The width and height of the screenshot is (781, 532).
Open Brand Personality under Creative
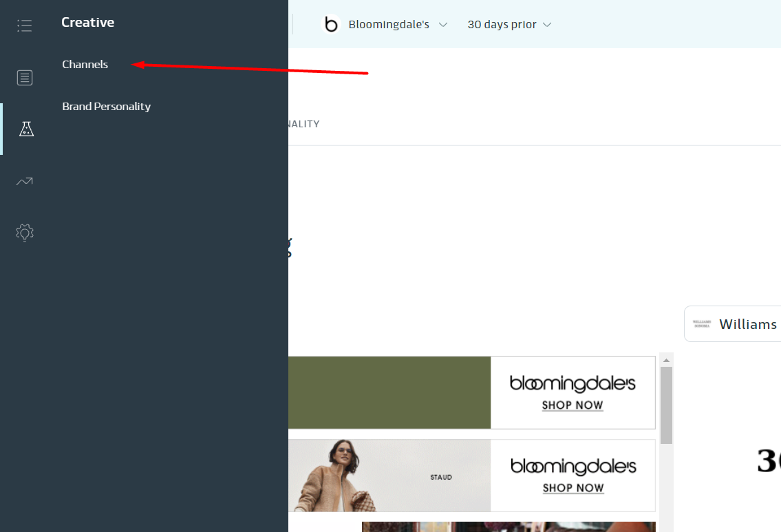[x=107, y=106]
